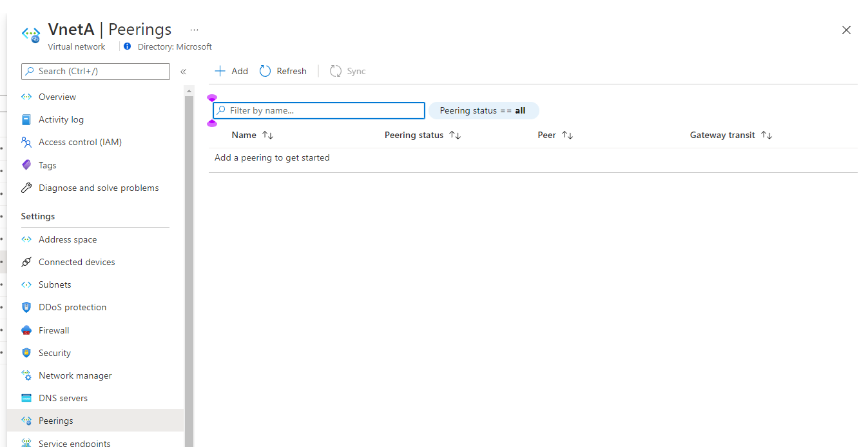Sort by Gateway transit column arrows
This screenshot has width=868, height=447.
click(x=766, y=135)
